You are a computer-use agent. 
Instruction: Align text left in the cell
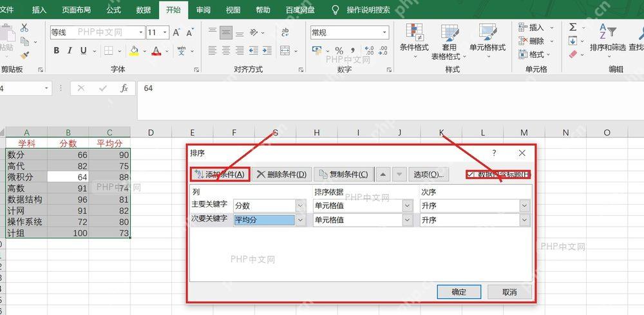coord(213,50)
